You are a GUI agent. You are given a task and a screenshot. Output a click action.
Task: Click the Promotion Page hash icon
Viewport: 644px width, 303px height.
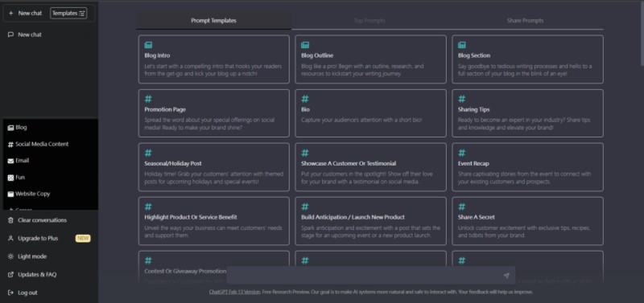[x=148, y=99]
